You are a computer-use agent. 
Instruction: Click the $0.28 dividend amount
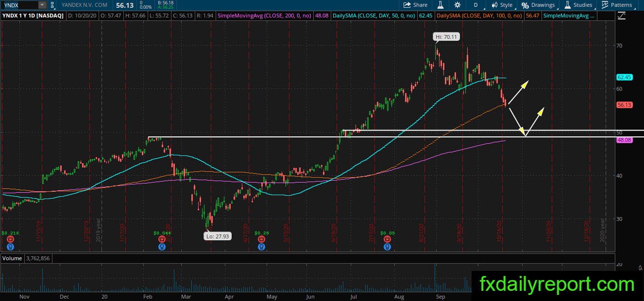(261, 233)
